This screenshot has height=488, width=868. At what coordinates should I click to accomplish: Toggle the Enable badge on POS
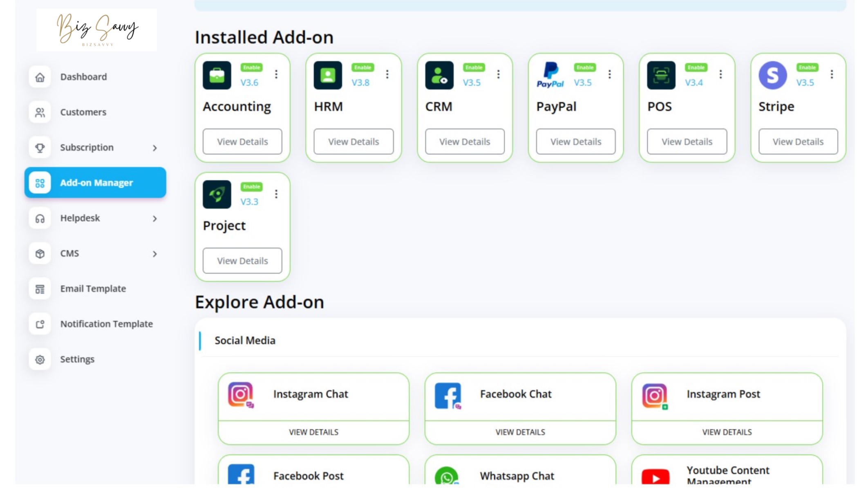[696, 67]
